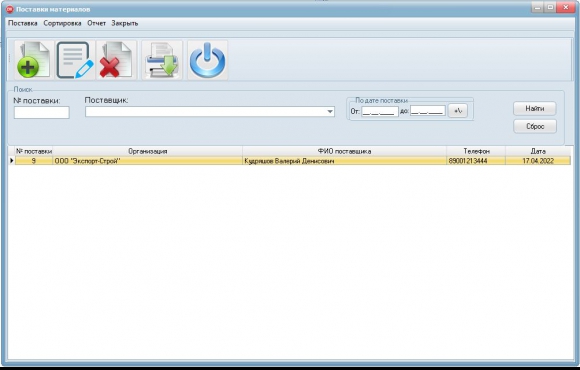Click the Сброс button

(535, 126)
